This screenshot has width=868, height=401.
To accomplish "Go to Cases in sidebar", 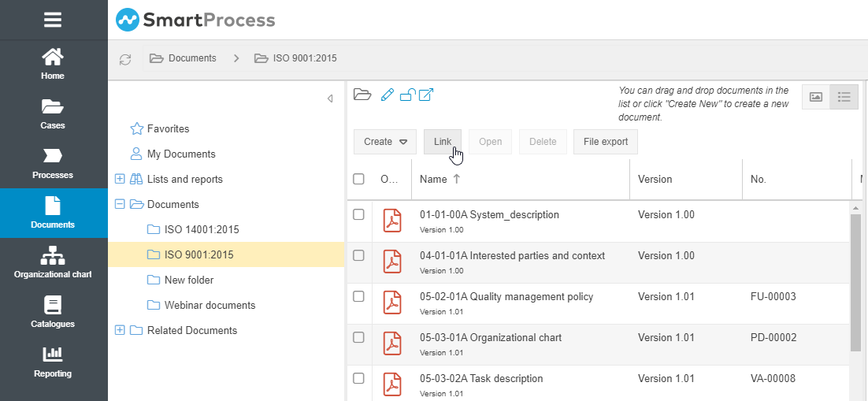I will pos(53,114).
